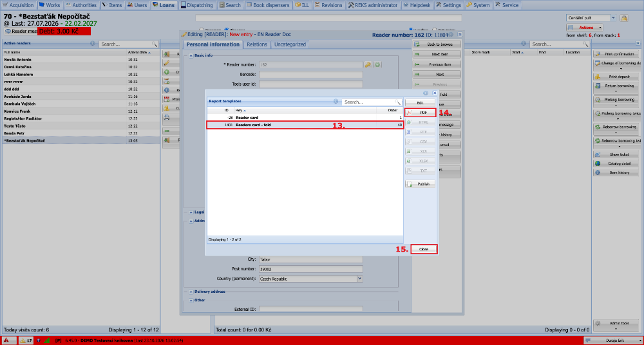Sort report templates by Key column

(x=305, y=111)
